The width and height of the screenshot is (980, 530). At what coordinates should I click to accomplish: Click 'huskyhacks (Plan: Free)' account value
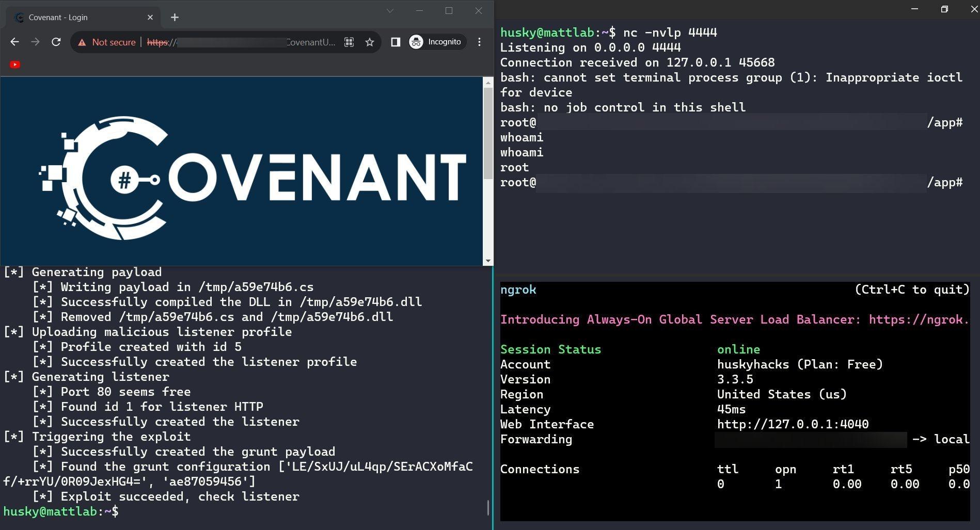click(800, 364)
